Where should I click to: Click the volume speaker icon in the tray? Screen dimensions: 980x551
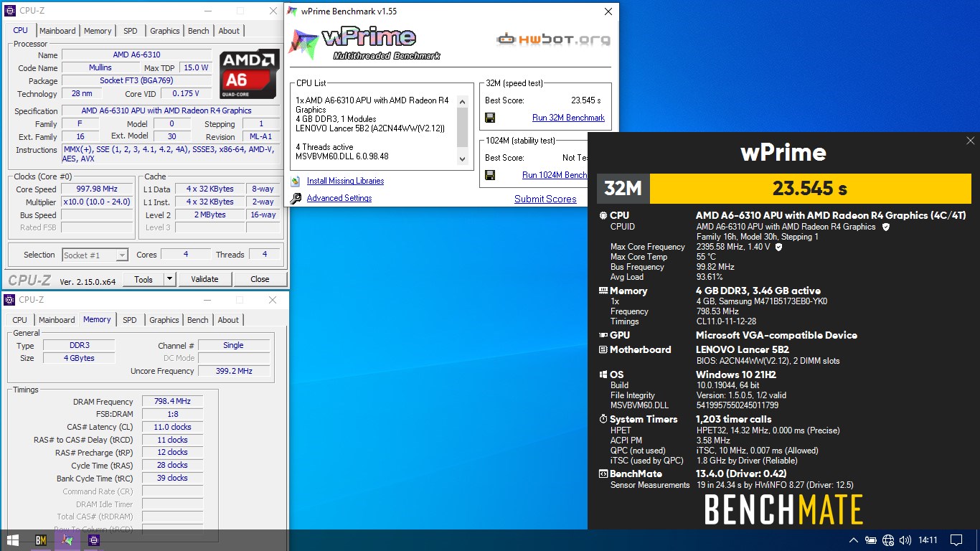pos(905,540)
